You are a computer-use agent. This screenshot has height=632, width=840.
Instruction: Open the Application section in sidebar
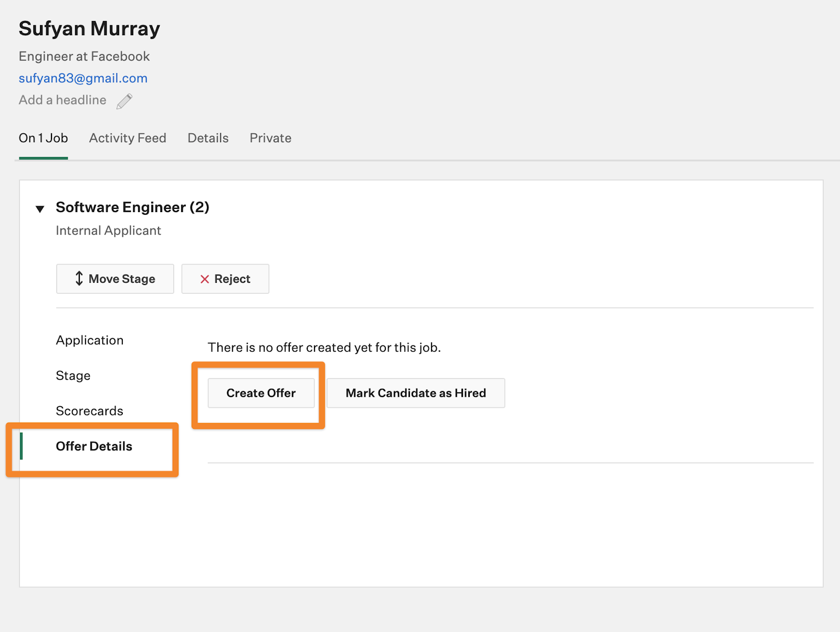click(90, 340)
